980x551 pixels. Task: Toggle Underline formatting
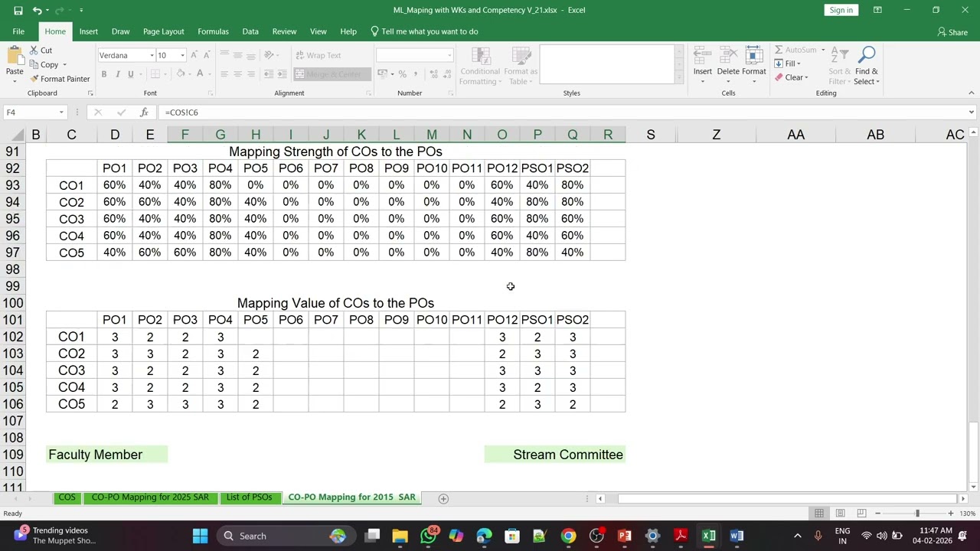(131, 74)
